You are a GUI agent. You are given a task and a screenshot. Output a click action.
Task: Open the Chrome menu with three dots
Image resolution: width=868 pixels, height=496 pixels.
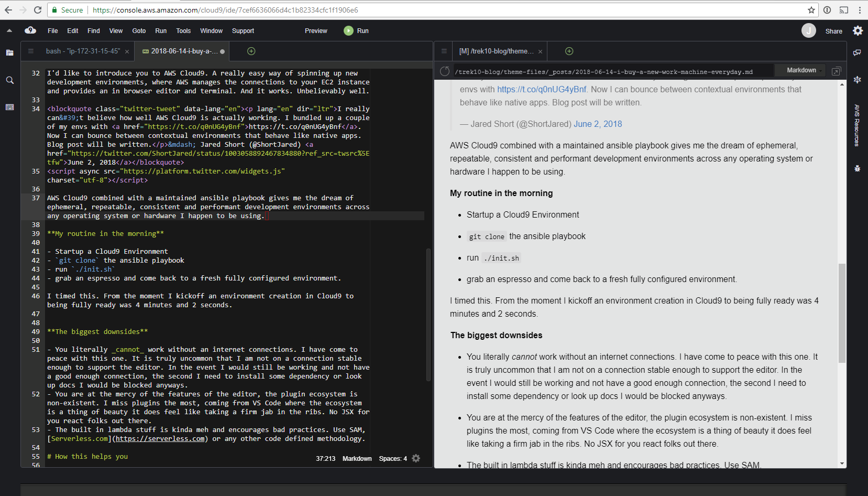click(860, 10)
